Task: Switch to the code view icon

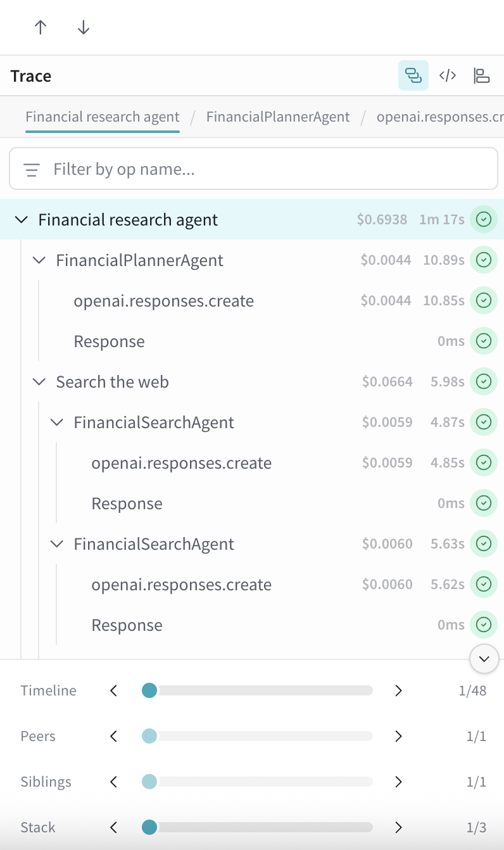Action: (448, 76)
